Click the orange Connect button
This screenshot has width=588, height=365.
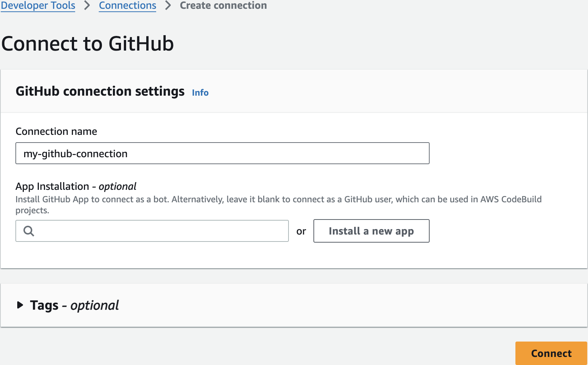(x=551, y=353)
